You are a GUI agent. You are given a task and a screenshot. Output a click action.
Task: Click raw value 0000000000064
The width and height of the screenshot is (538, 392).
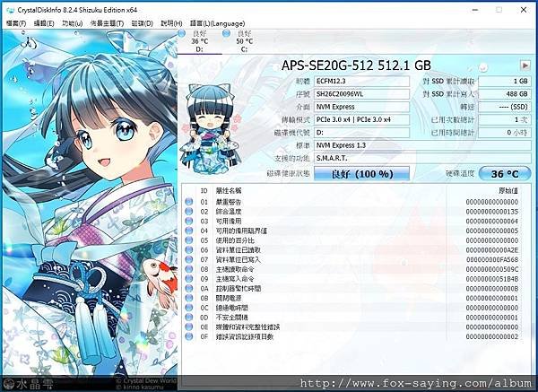491,221
